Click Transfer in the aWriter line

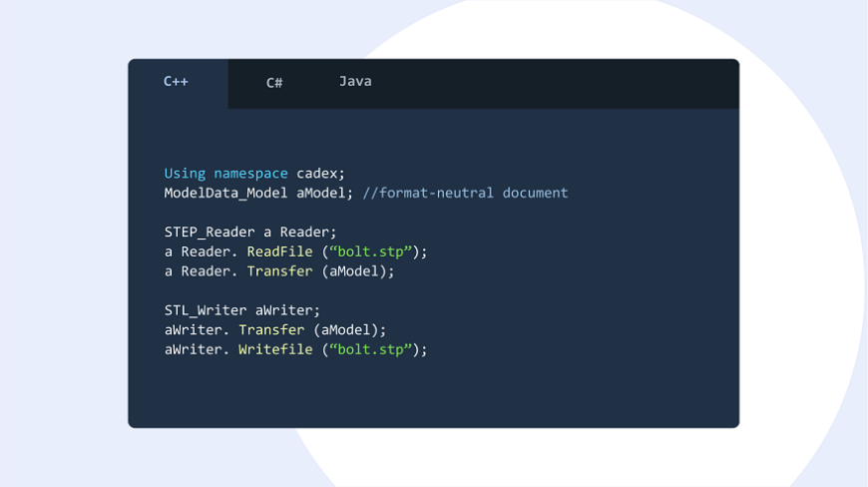click(x=271, y=330)
